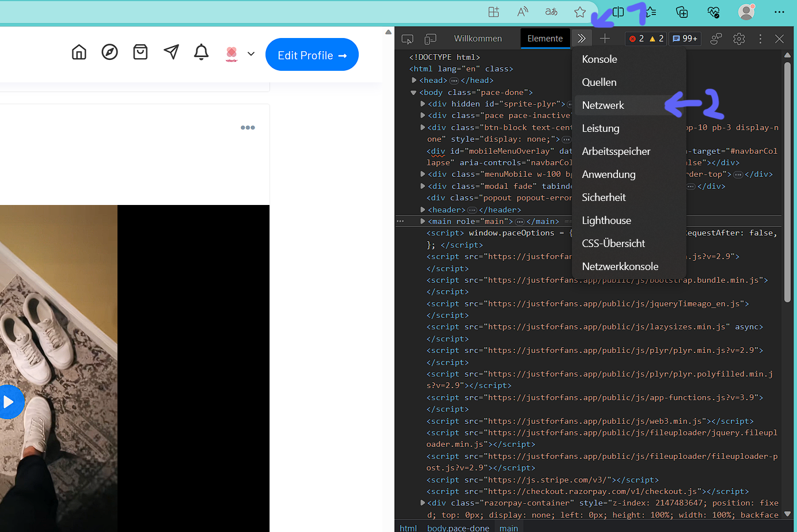This screenshot has height=532, width=797.
Task: Select the inspect element picker icon
Action: point(407,39)
